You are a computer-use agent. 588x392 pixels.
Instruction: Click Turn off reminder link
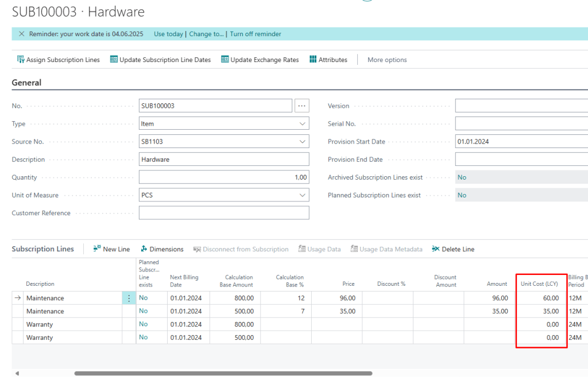(x=256, y=34)
